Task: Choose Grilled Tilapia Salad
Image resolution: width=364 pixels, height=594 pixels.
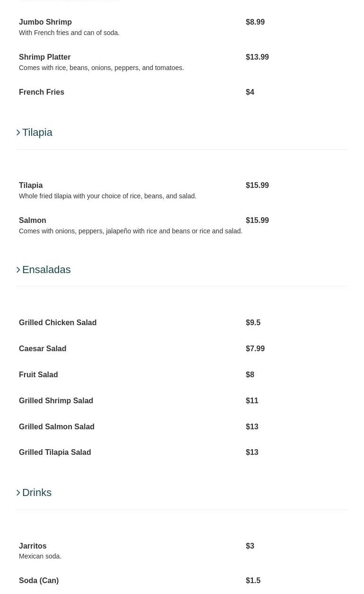Action: 55,452
